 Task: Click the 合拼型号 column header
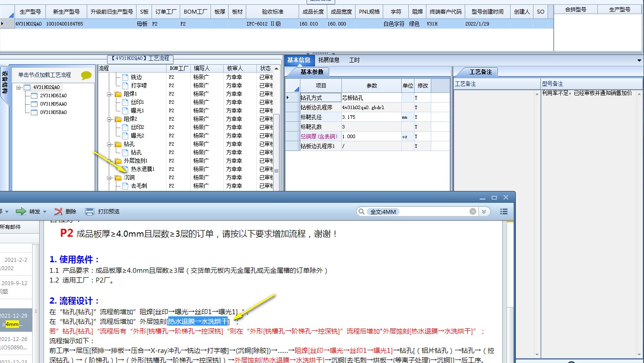coord(575,9)
